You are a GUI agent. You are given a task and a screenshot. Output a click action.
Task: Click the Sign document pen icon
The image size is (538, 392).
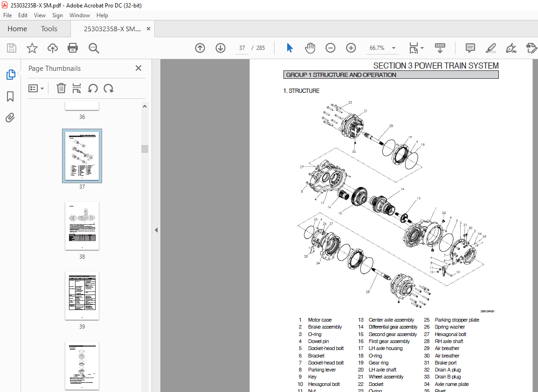[x=511, y=48]
